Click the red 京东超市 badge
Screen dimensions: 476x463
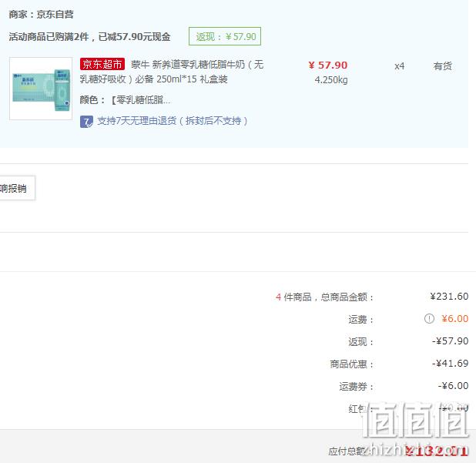click(102, 64)
